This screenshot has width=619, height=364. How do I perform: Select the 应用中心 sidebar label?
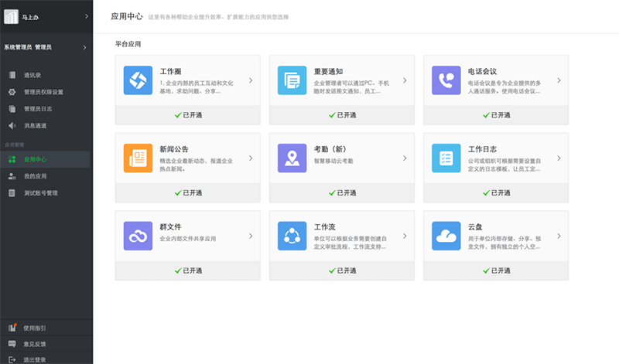[x=35, y=159]
